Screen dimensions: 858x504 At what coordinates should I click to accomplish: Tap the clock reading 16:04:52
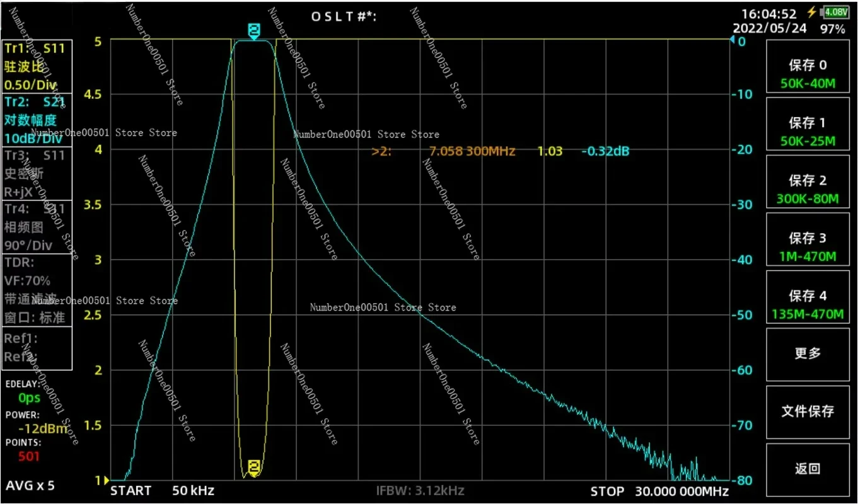coord(768,14)
